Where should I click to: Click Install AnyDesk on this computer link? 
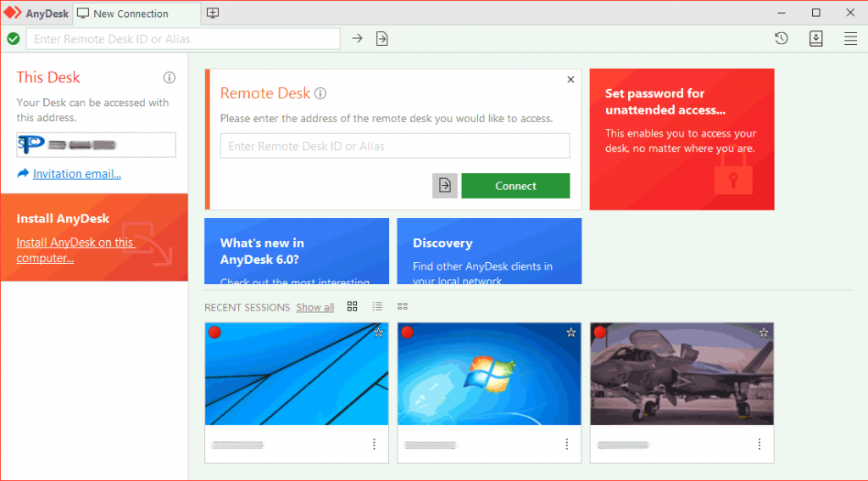coord(75,250)
